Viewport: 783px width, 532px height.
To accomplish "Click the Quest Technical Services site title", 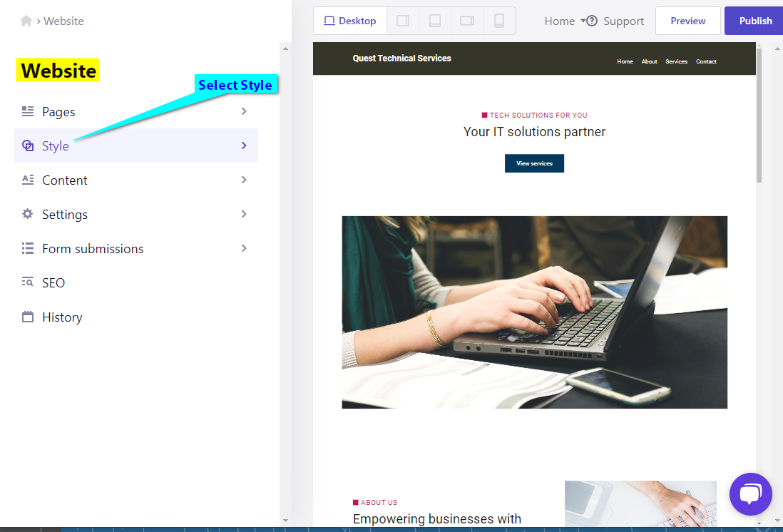I will click(401, 58).
